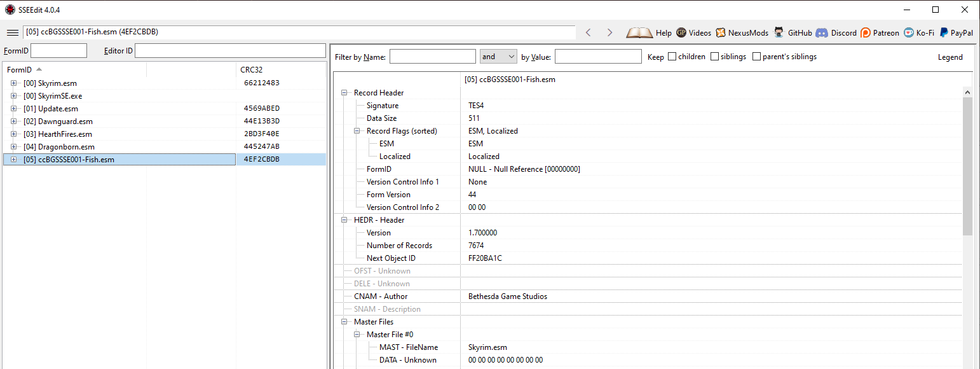This screenshot has width=980, height=369.
Task: Click the record path address bar
Action: coord(299,32)
